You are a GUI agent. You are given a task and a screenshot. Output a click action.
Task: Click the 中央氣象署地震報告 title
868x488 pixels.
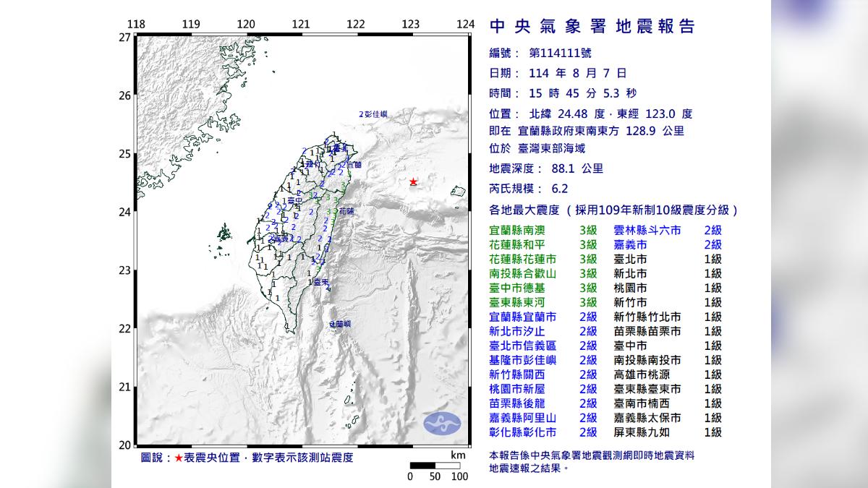[592, 27]
